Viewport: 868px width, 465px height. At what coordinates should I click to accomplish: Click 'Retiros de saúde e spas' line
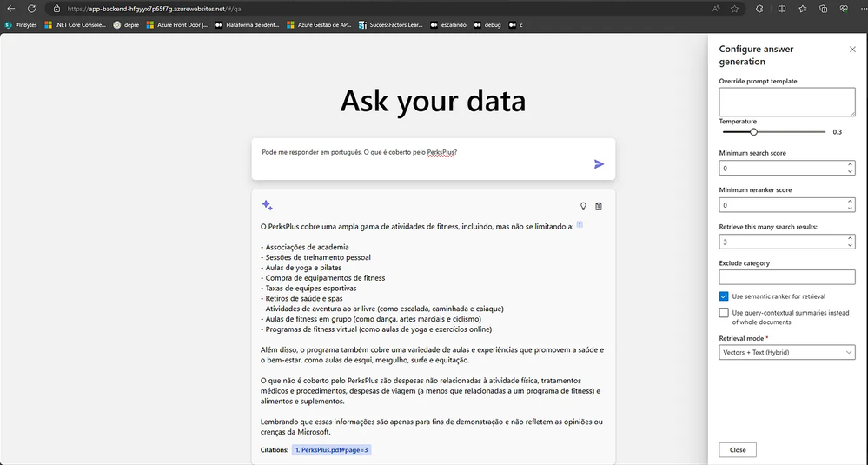(x=302, y=298)
